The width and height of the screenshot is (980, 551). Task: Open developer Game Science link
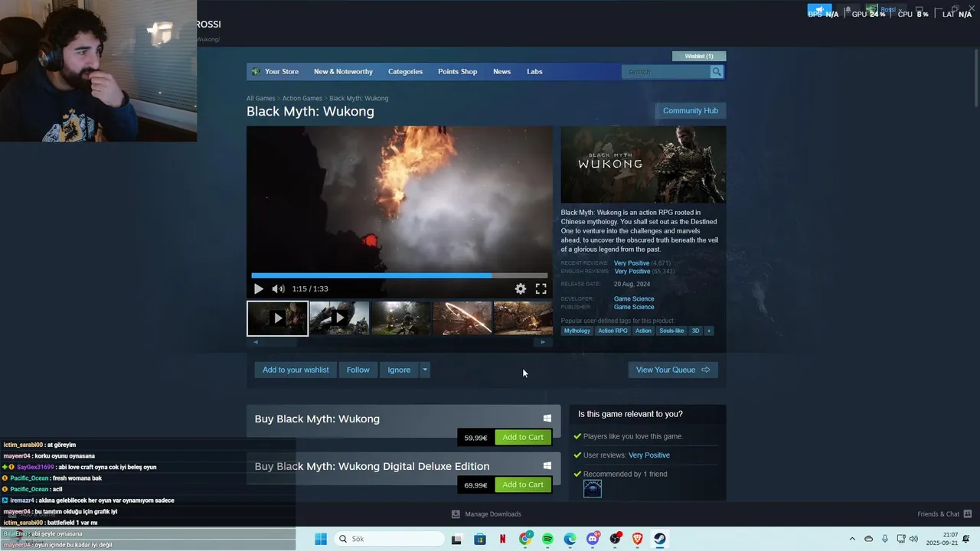click(x=634, y=299)
